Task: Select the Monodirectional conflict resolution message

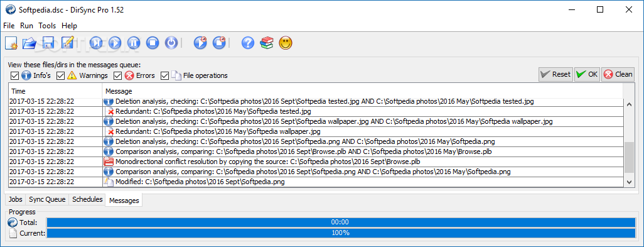Action: (x=363, y=162)
